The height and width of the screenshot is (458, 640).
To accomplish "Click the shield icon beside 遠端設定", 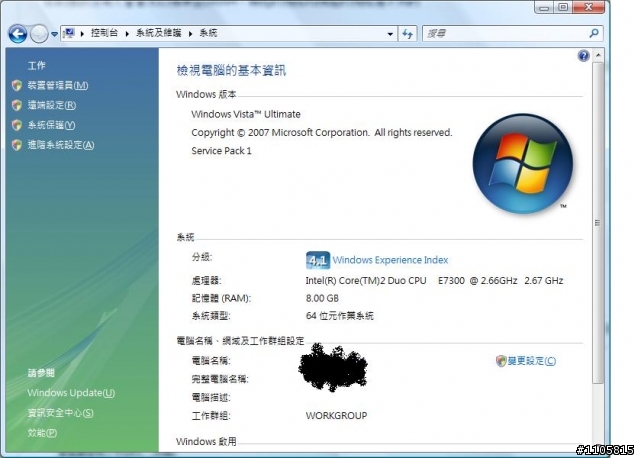I will click(17, 105).
